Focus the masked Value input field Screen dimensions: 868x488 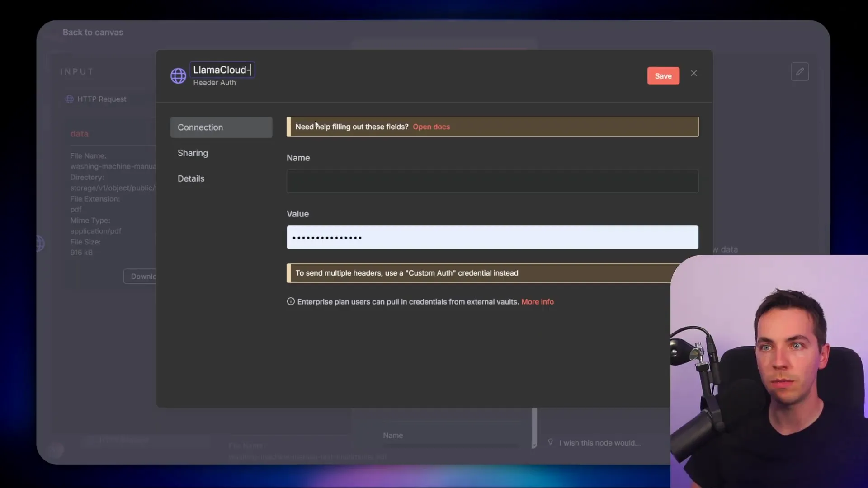(x=492, y=237)
